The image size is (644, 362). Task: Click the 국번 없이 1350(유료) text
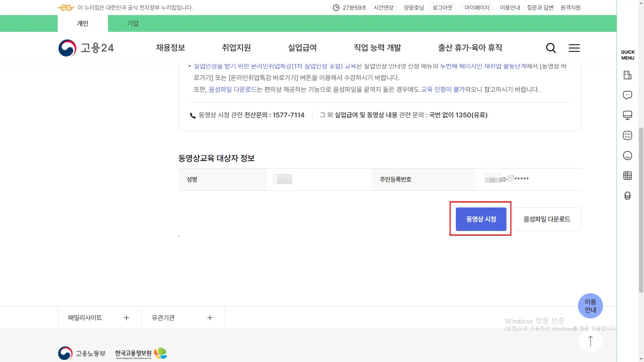pos(458,115)
